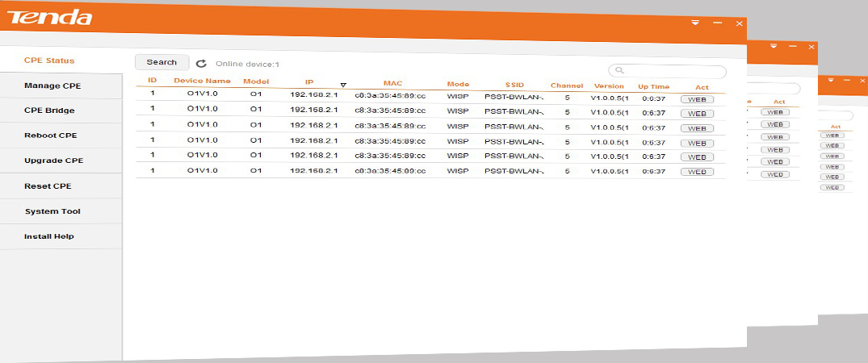Click the Tenda logo
This screenshot has height=363, width=868.
point(49,17)
